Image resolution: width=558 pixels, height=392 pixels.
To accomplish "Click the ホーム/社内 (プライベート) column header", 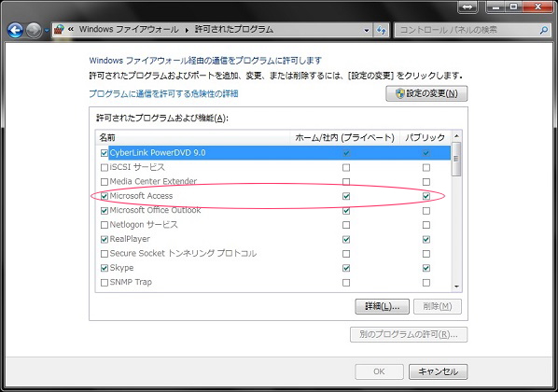I will pyautogui.click(x=345, y=137).
